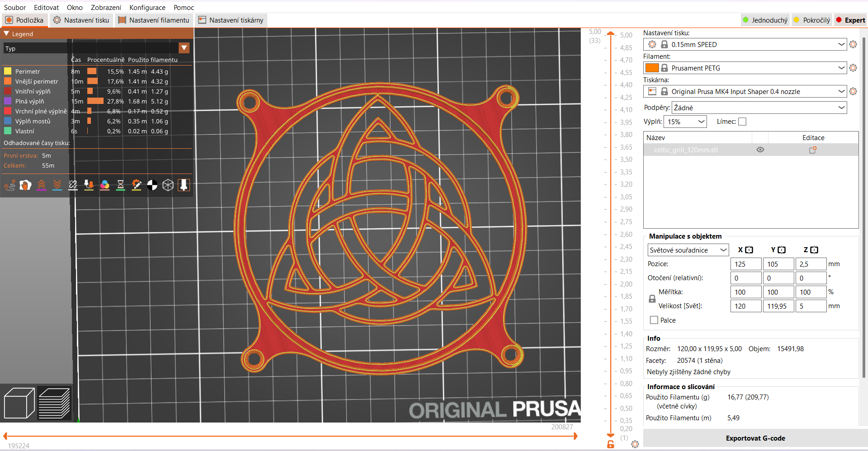Toggle shells wireframe cube icon
This screenshot has height=451, width=868.
(168, 185)
